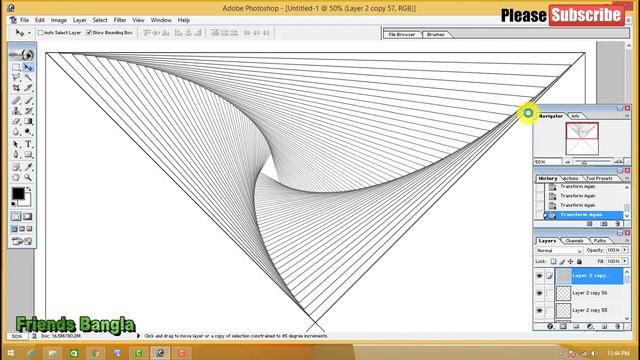The width and height of the screenshot is (640, 360).
Task: Click add layer style icon in Layers panel
Action: click(550, 327)
